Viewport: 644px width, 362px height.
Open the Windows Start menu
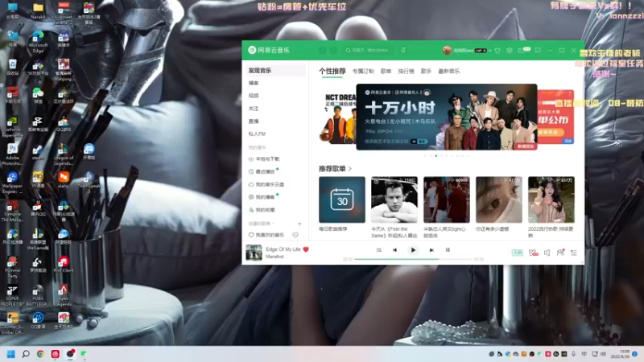11,354
